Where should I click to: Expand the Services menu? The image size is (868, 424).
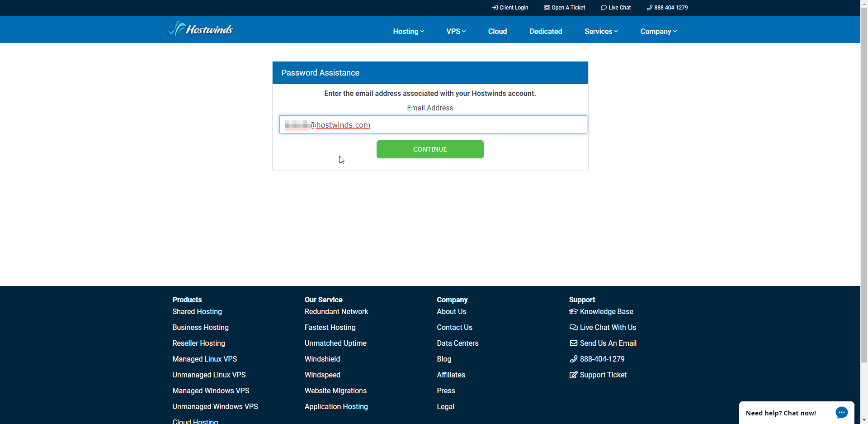pyautogui.click(x=601, y=31)
